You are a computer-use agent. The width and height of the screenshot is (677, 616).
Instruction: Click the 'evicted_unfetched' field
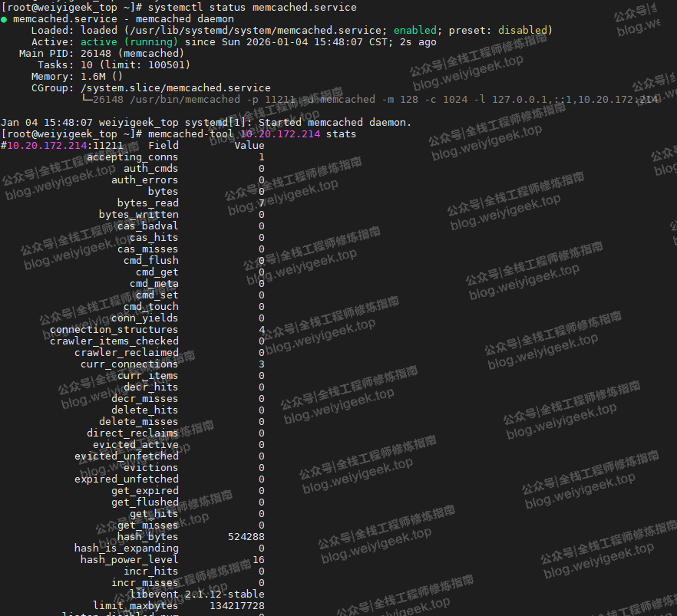pos(127,456)
